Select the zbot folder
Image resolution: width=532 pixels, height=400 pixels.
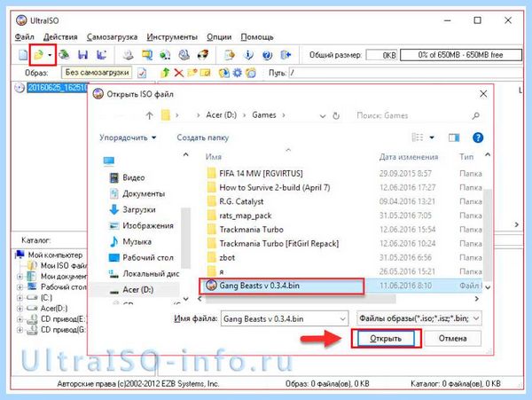(x=221, y=257)
